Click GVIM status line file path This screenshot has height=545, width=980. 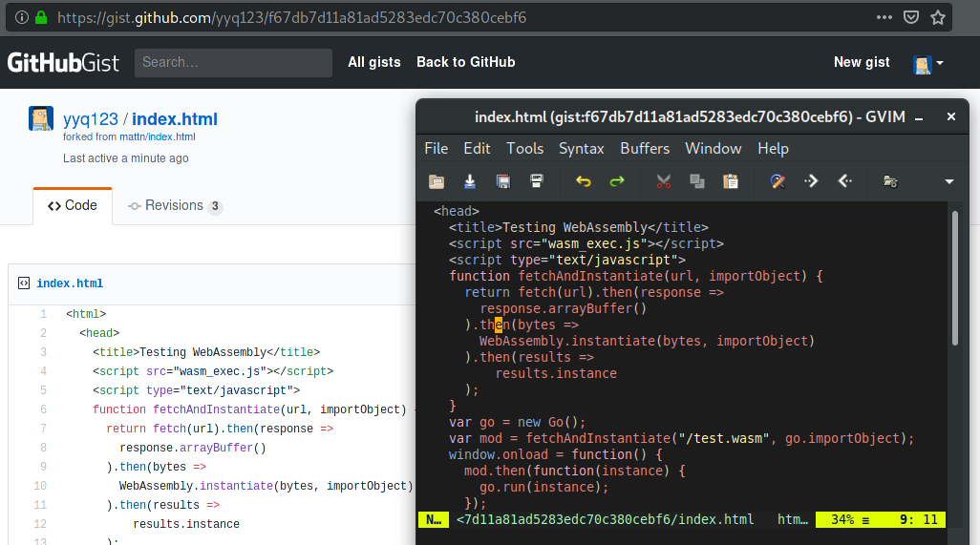coord(605,519)
